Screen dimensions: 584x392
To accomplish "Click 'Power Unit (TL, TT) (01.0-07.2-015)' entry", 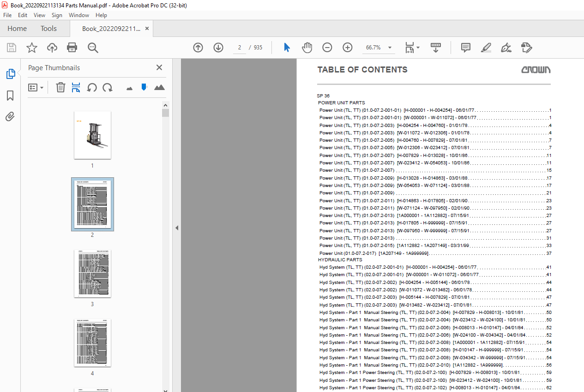I will pyautogui.click(x=434, y=246).
